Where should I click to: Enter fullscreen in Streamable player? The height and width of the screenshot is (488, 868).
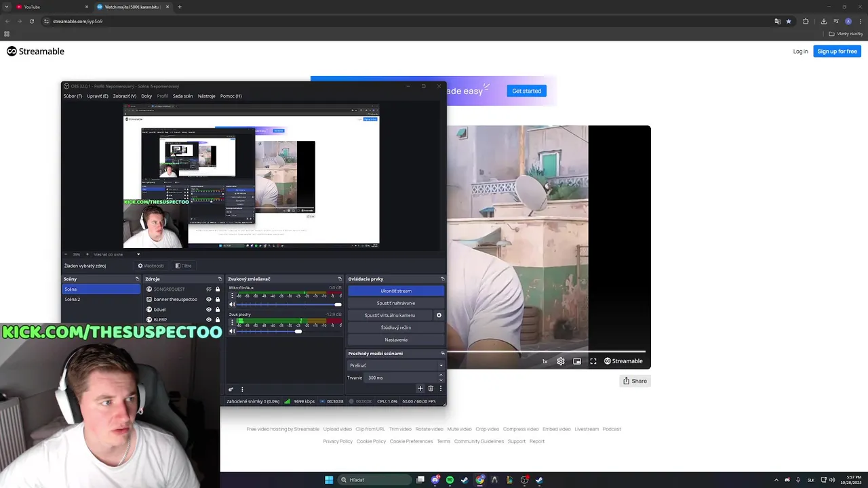coord(593,361)
